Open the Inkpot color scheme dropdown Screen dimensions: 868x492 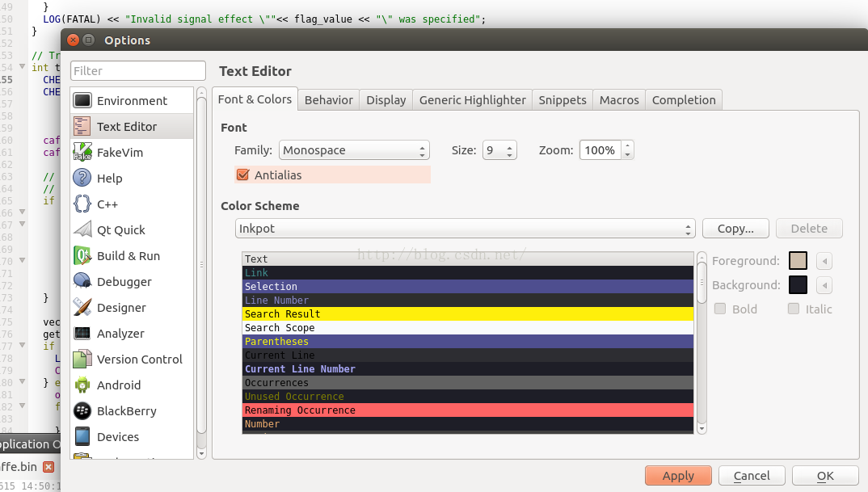[x=465, y=229]
